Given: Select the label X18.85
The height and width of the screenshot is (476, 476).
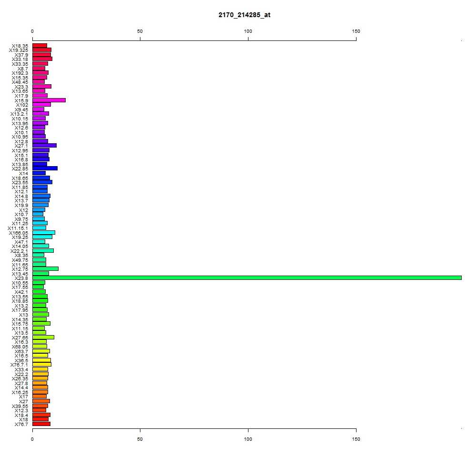Looking at the screenshot, I should [20, 301].
